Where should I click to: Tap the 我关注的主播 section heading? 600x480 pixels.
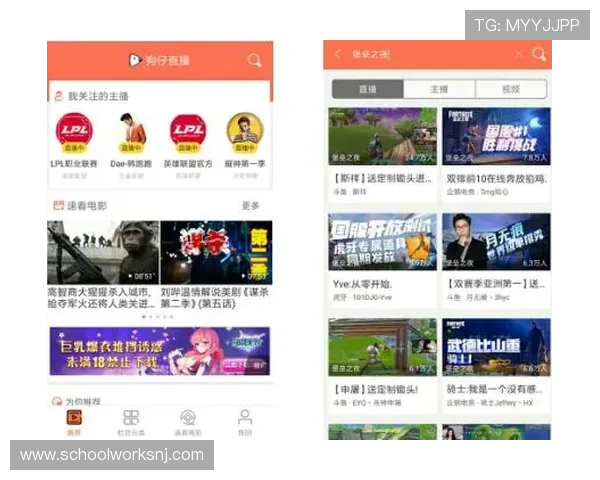click(x=98, y=96)
